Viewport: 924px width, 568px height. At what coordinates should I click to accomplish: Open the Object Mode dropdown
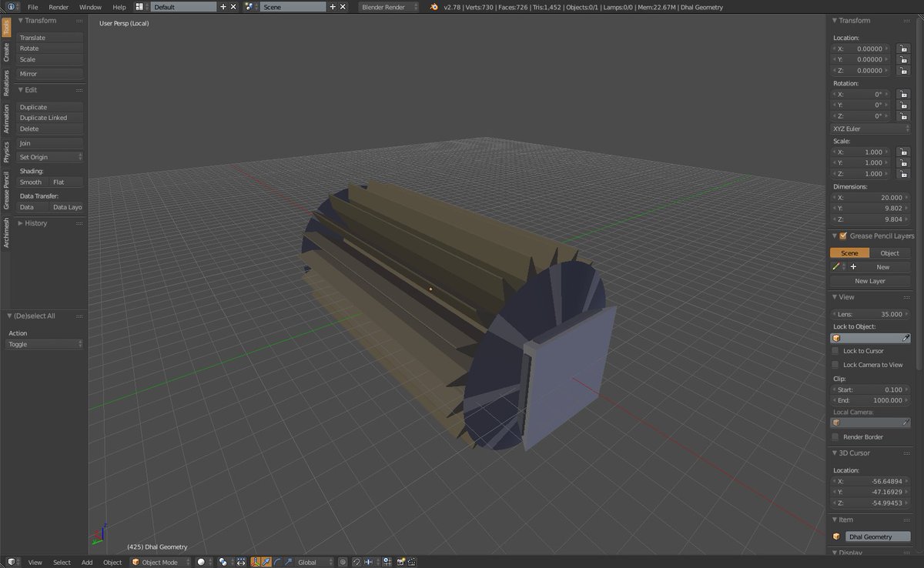[x=159, y=562]
